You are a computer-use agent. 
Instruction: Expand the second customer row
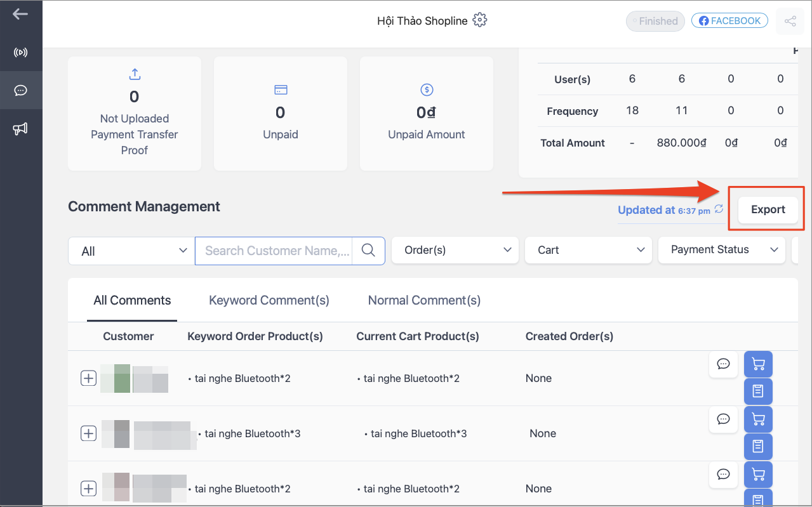(x=88, y=434)
